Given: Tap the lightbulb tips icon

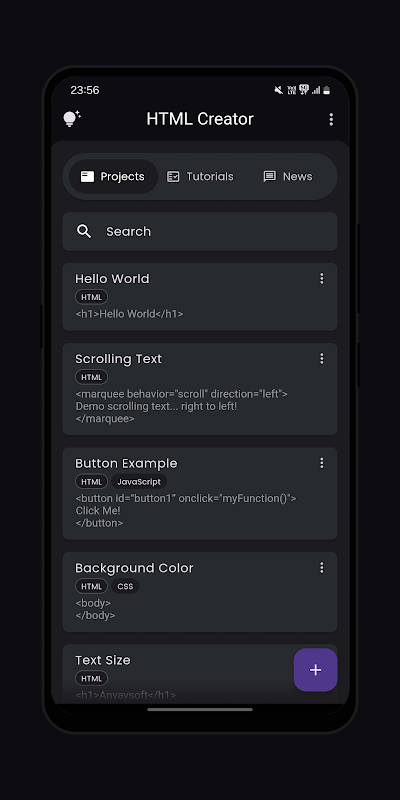Looking at the screenshot, I should [71, 119].
